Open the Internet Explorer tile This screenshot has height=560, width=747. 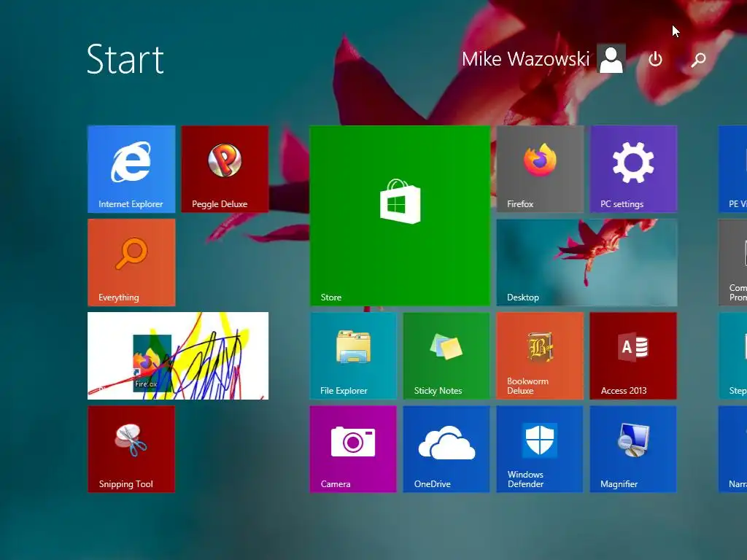131,169
